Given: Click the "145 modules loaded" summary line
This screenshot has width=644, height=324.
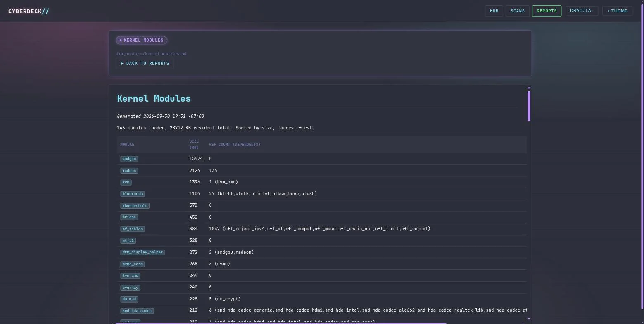Looking at the screenshot, I should (x=216, y=128).
